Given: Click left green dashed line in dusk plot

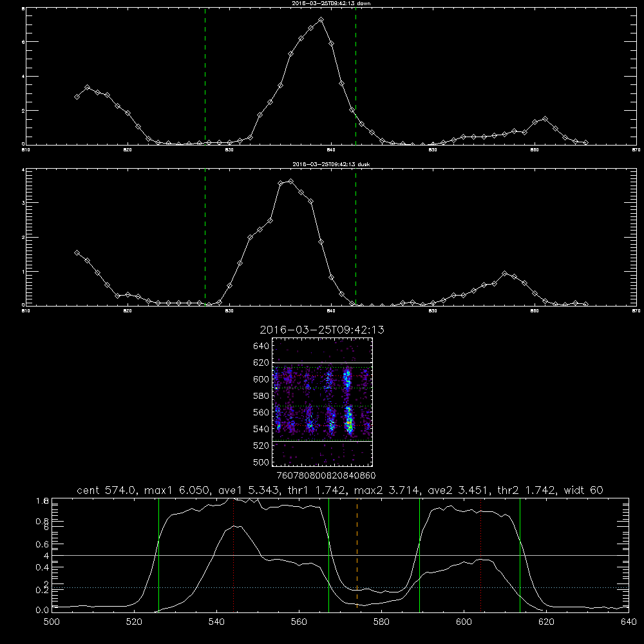Looking at the screenshot, I should pyautogui.click(x=205, y=237).
